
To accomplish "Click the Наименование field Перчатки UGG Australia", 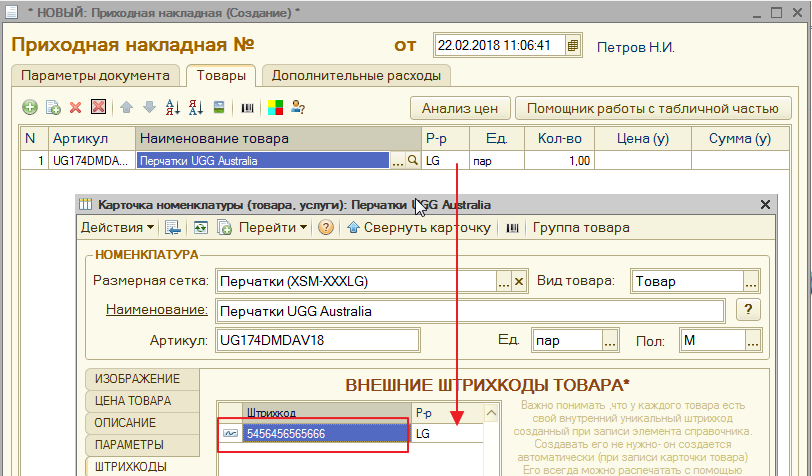I will coord(470,311).
